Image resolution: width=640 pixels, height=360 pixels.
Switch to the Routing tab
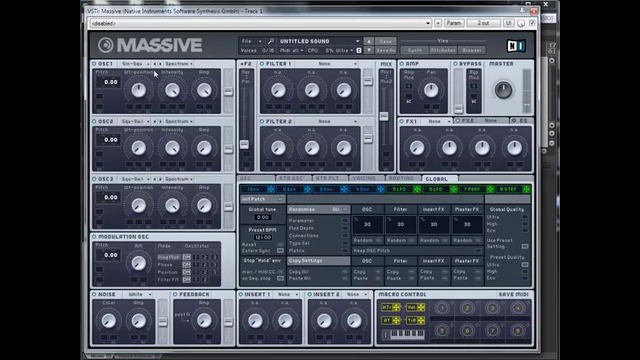click(402, 178)
